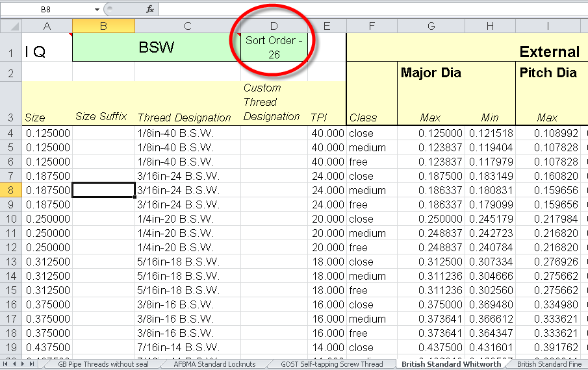Click next sheet navigation arrow

pyautogui.click(x=23, y=364)
